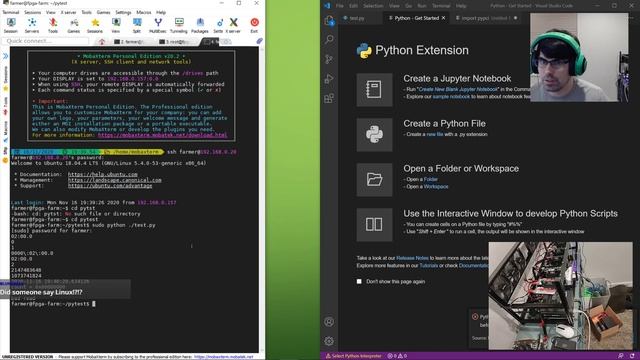Open the Sessions star icon in MobaXterm
This screenshot has width=640, height=360.
pos(95,25)
